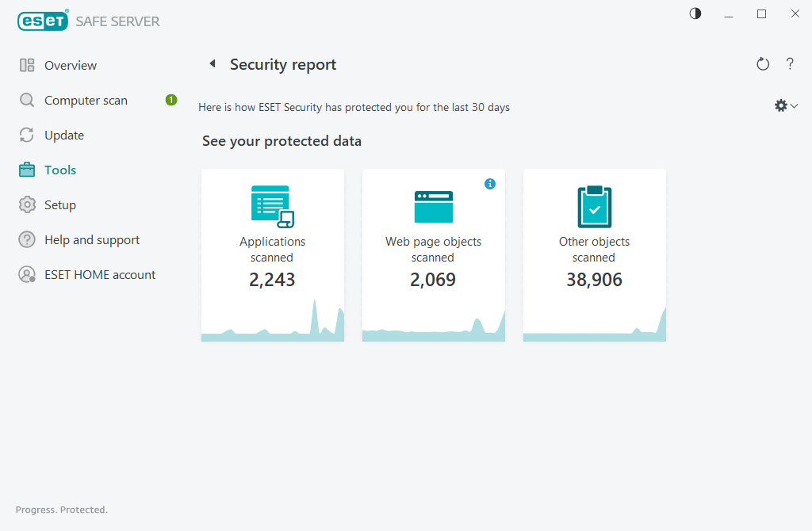Open ESET HOME account via the avatar icon
812x531 pixels.
pyautogui.click(x=26, y=274)
